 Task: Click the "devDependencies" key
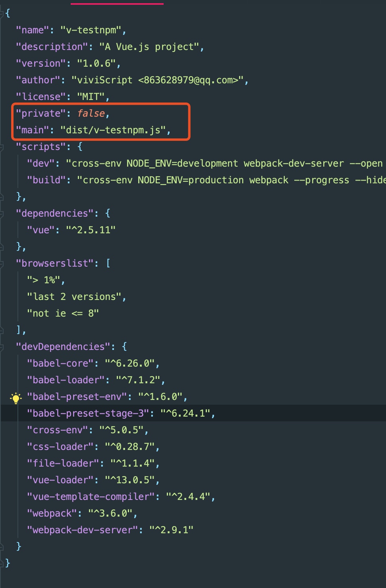(63, 347)
